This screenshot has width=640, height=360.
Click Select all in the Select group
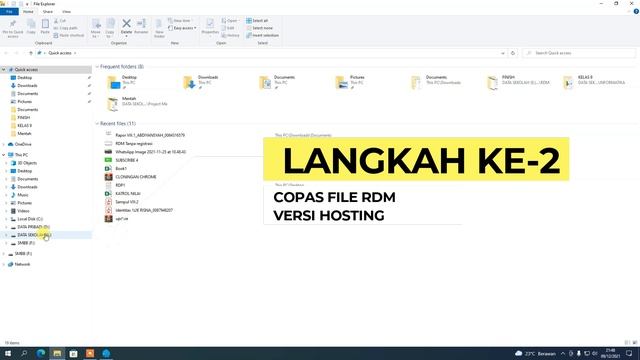click(257, 21)
